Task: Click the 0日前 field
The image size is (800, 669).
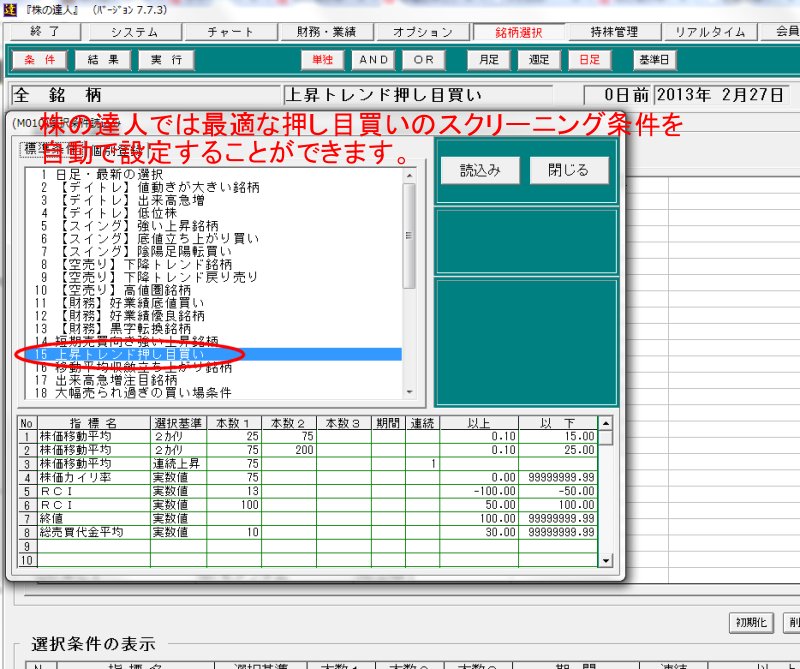Action: [618, 95]
